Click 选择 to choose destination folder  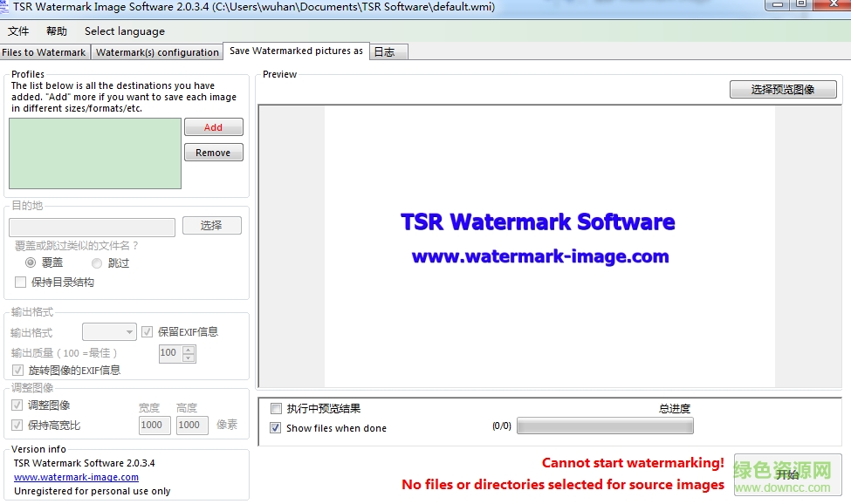211,225
